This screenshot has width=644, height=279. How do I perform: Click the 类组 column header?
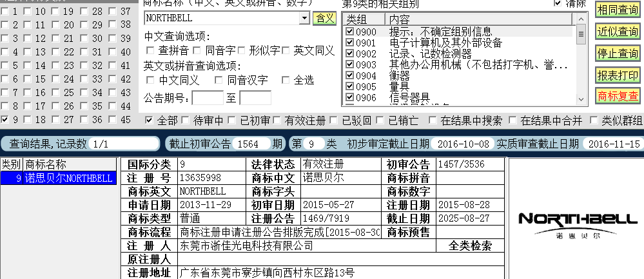(364, 19)
